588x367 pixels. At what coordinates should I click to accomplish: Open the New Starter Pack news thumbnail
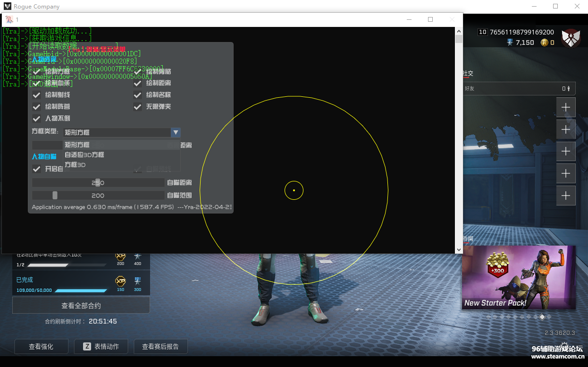(519, 277)
